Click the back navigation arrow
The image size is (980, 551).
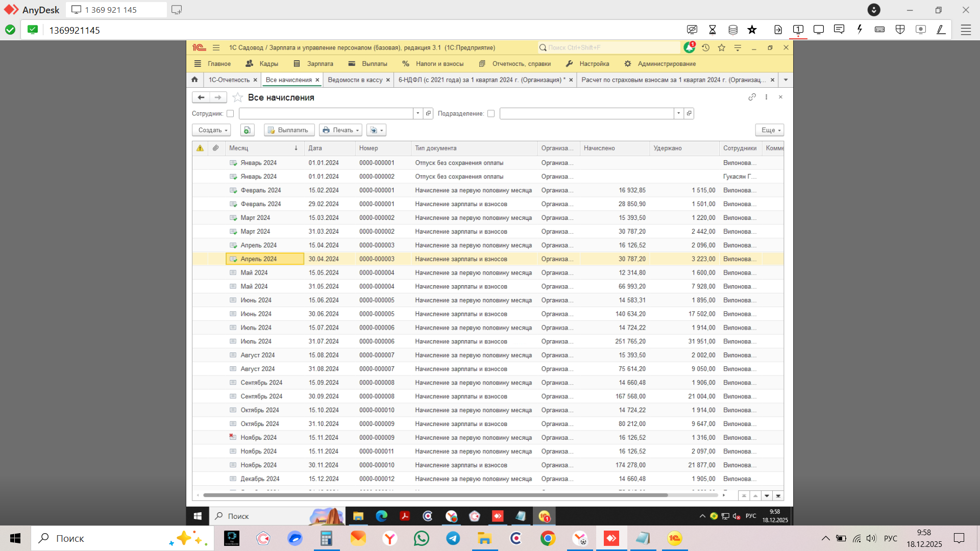[201, 97]
